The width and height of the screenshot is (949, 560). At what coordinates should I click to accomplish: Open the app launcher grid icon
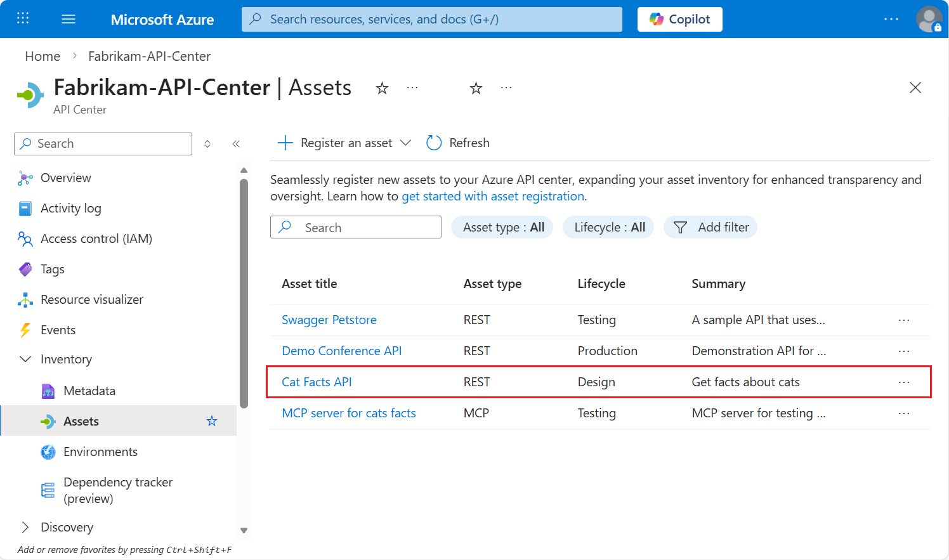coord(23,18)
